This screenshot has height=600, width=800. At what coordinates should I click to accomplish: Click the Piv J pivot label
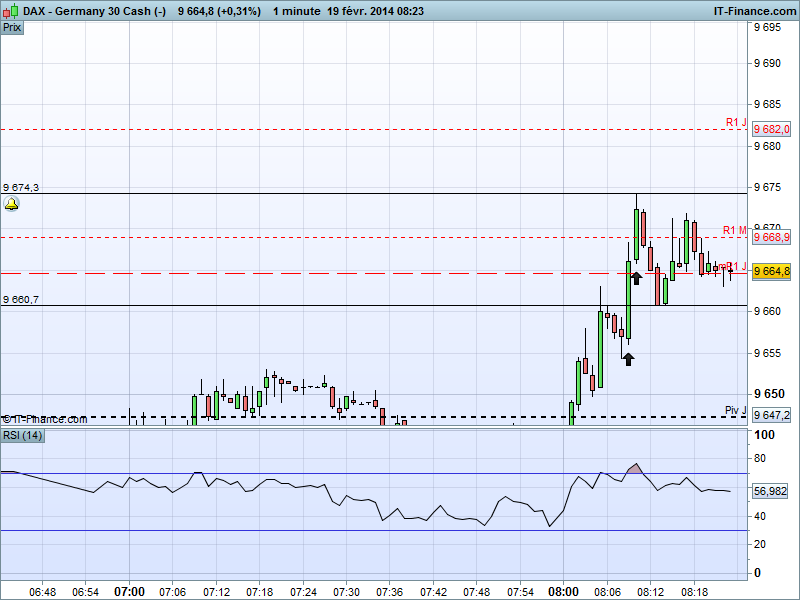point(736,410)
